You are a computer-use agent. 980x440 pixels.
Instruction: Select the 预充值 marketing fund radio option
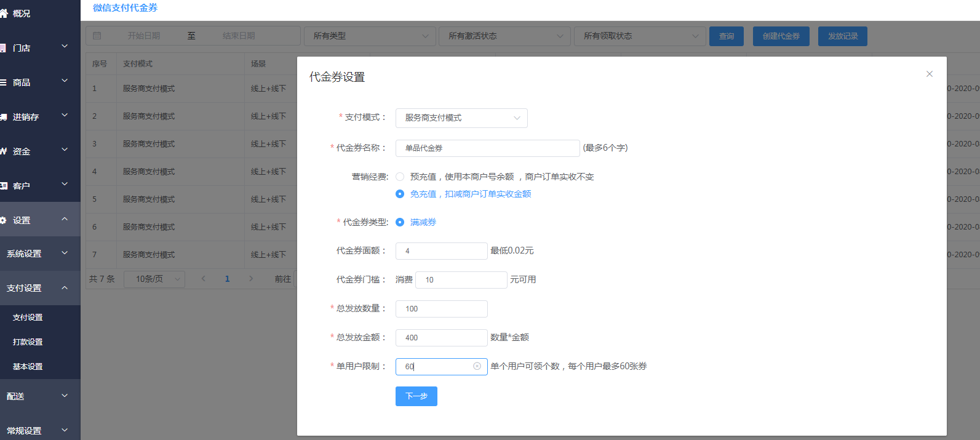click(400, 177)
